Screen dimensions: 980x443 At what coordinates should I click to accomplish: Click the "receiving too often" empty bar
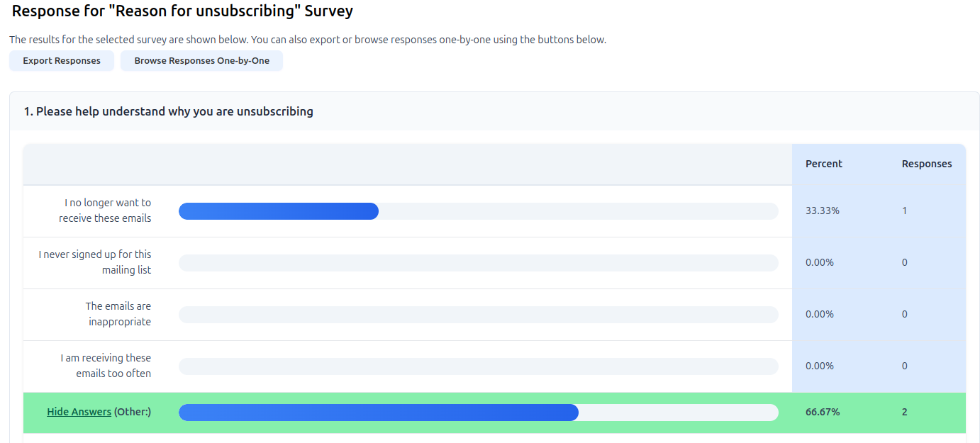(x=478, y=366)
